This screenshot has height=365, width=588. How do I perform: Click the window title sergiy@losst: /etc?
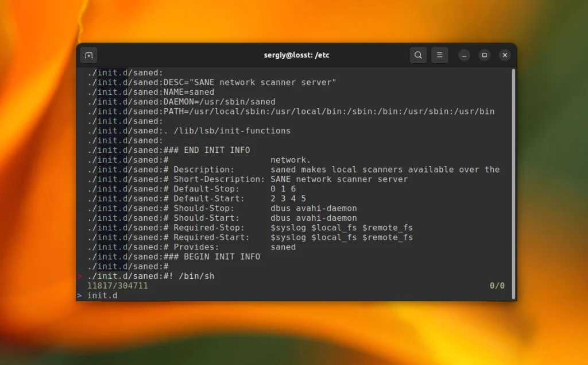[297, 55]
